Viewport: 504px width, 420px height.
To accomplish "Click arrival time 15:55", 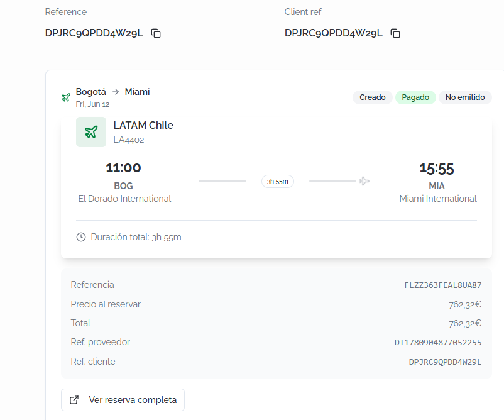I will click(x=437, y=169).
